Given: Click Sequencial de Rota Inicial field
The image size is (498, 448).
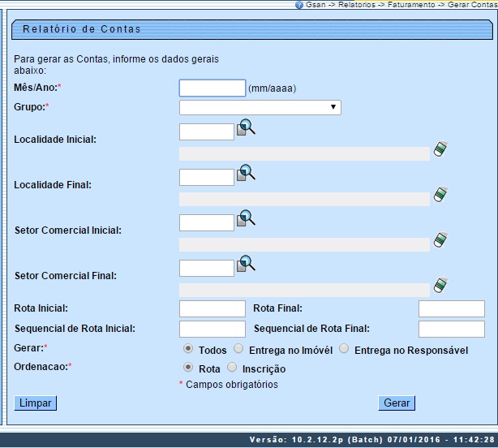Looking at the screenshot, I should click(x=212, y=329).
